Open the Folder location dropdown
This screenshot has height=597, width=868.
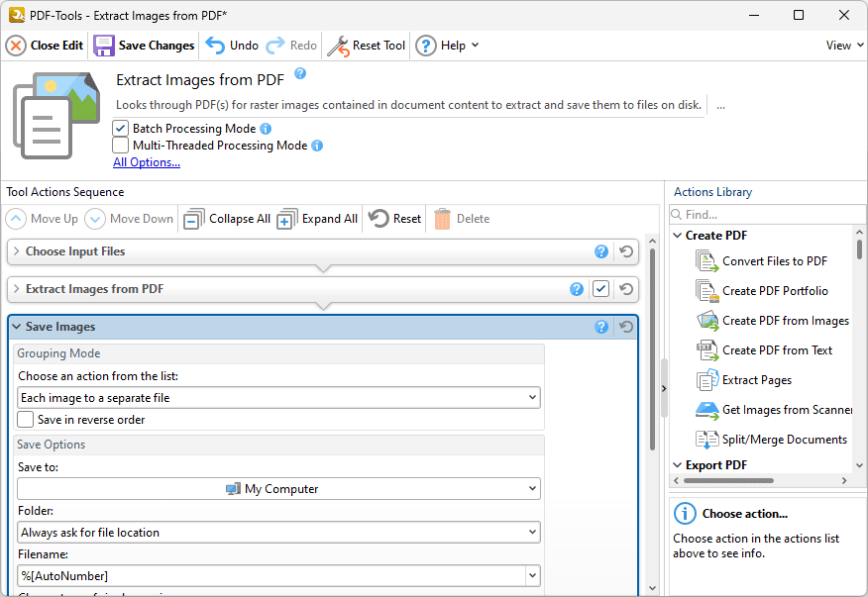(x=278, y=533)
